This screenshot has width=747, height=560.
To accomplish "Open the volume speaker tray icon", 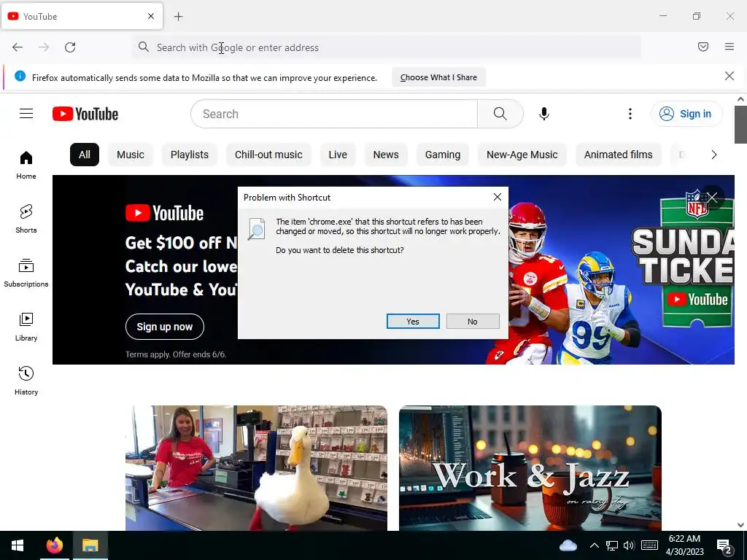I will pyautogui.click(x=629, y=545).
